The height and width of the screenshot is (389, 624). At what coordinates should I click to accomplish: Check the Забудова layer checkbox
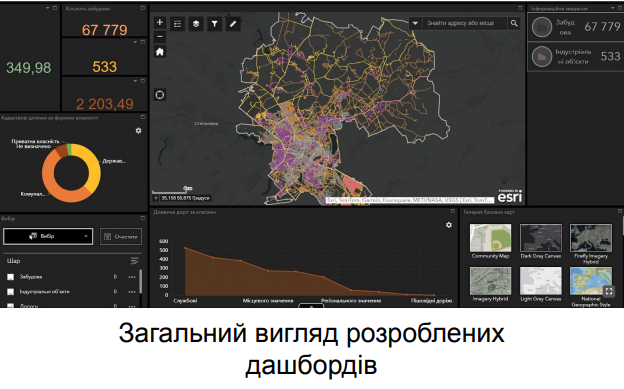point(11,277)
